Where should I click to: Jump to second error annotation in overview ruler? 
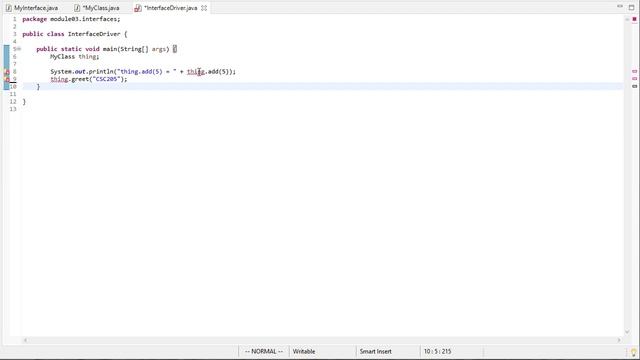[634, 78]
